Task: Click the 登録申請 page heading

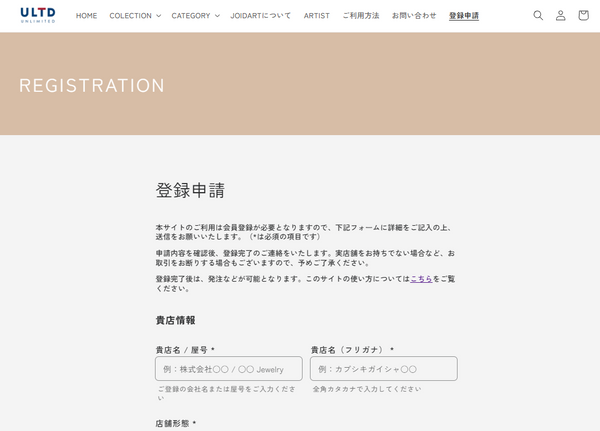Action: [x=190, y=190]
